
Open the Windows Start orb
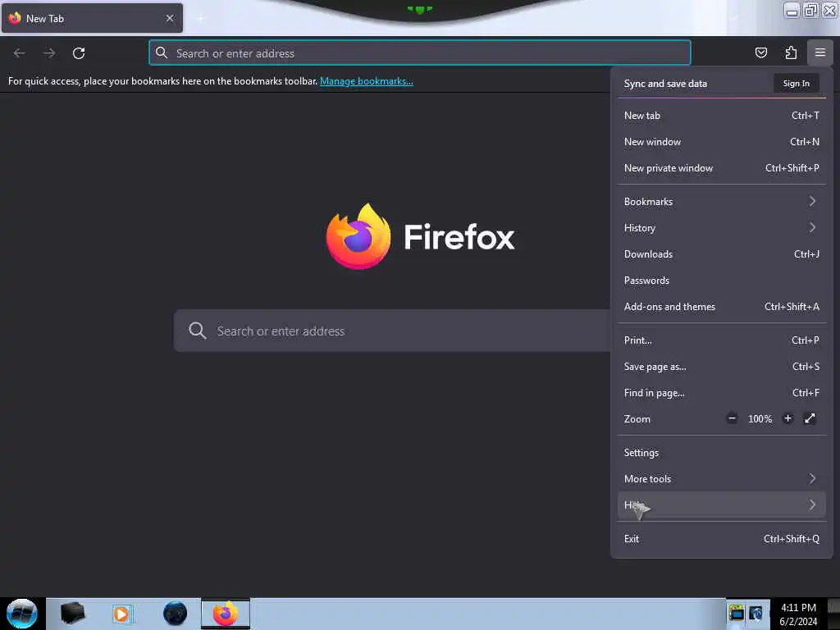[x=22, y=614]
